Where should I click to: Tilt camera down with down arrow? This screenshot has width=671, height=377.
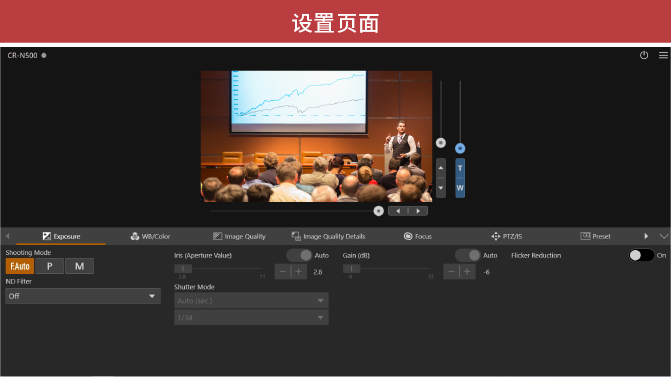(441, 188)
